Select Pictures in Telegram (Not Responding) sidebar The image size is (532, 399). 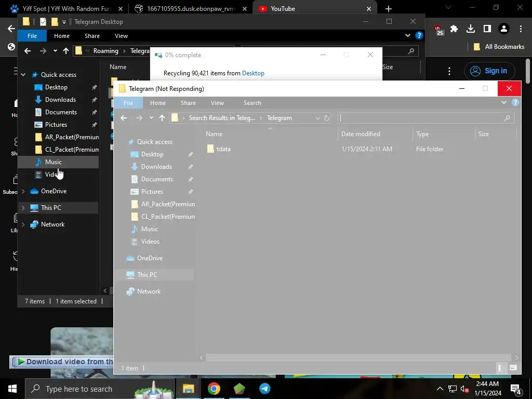pos(152,192)
